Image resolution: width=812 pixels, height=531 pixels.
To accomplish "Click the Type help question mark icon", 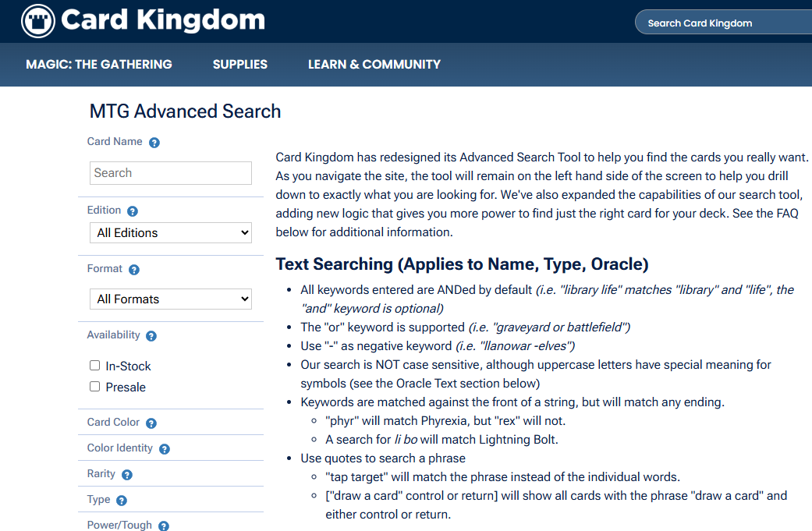I will (122, 501).
